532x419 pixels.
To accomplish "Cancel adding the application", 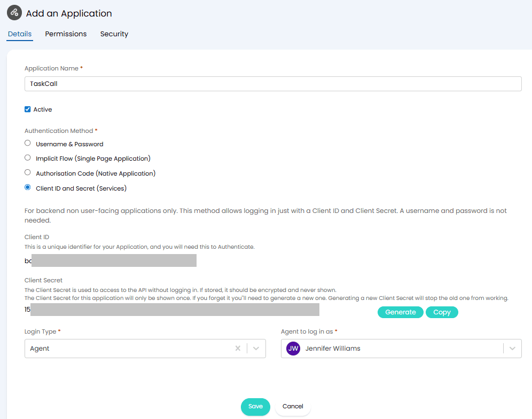I will 293,406.
